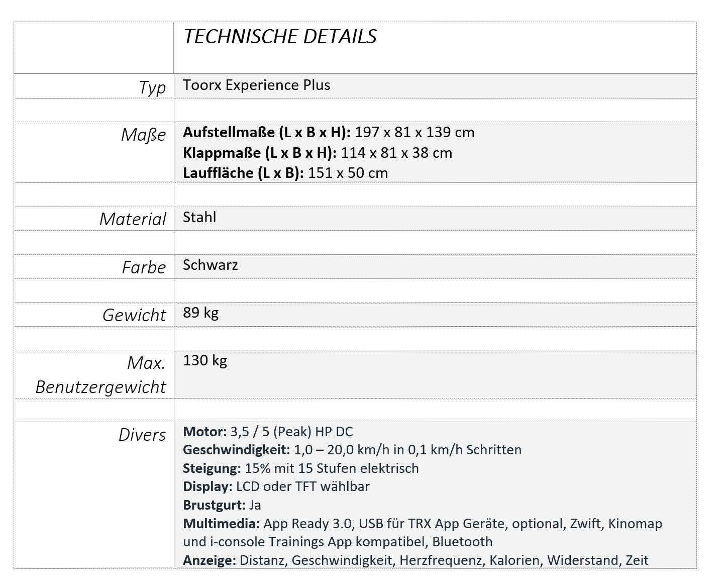Click the Aufstellmaße dimensions line
Screen dimensions: 728x587
coord(329,132)
